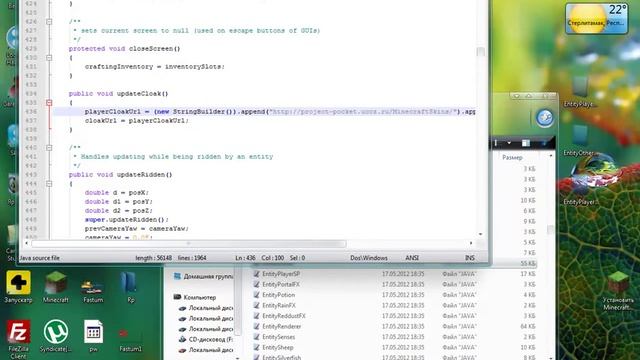Click the Java source file status bar field

click(40, 258)
